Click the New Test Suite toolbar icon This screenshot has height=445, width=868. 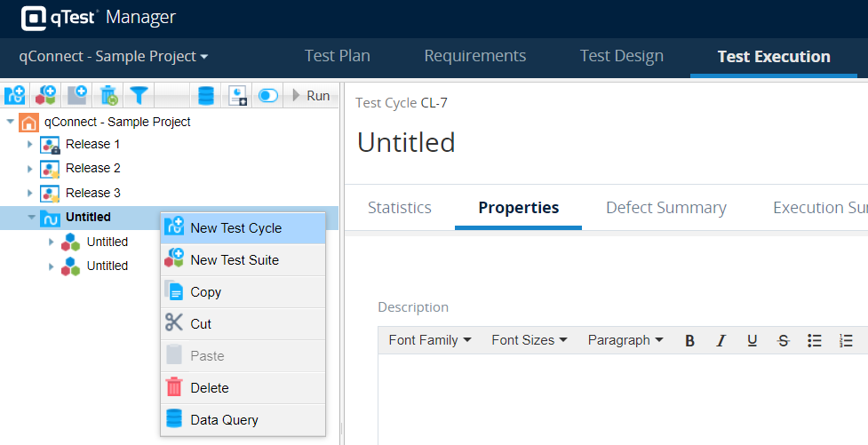46,95
